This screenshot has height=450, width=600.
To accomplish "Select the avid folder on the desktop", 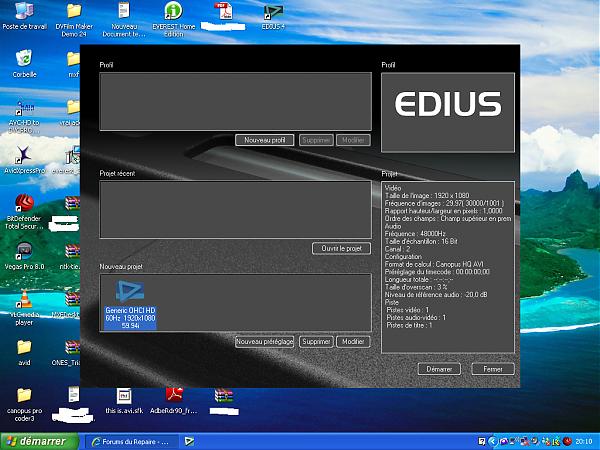I will [24, 352].
